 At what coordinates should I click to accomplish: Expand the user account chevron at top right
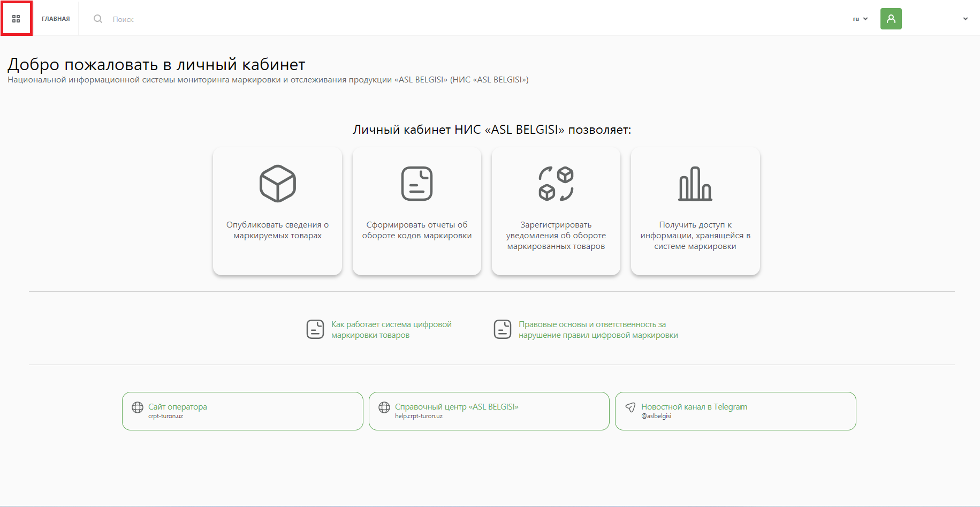(x=966, y=19)
